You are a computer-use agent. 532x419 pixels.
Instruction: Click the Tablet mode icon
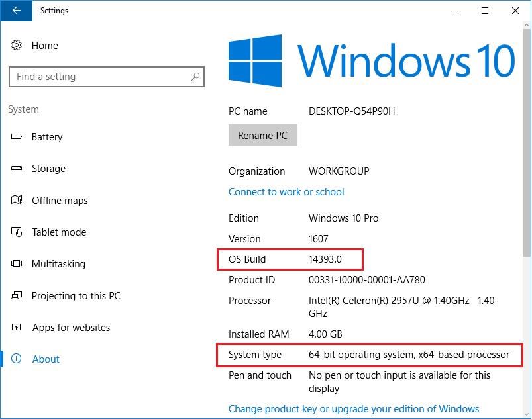tap(17, 232)
